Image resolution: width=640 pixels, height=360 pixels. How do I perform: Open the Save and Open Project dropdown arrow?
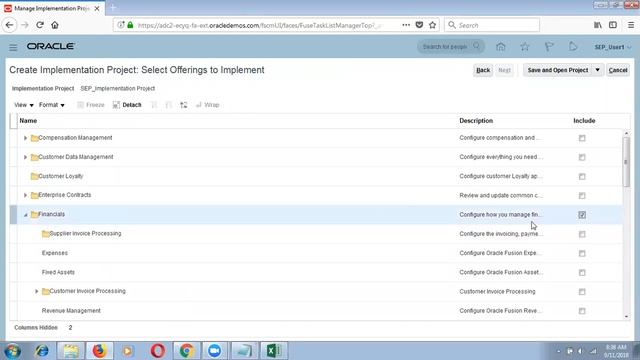tap(598, 70)
